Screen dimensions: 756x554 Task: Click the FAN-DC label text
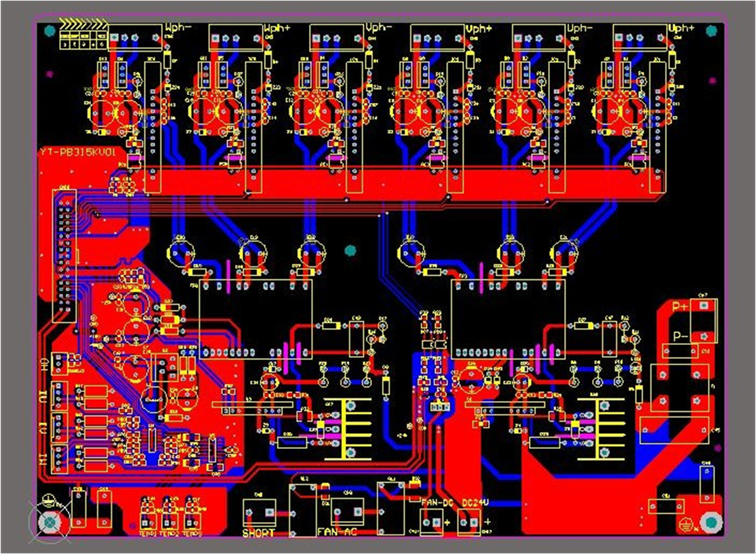[437, 501]
